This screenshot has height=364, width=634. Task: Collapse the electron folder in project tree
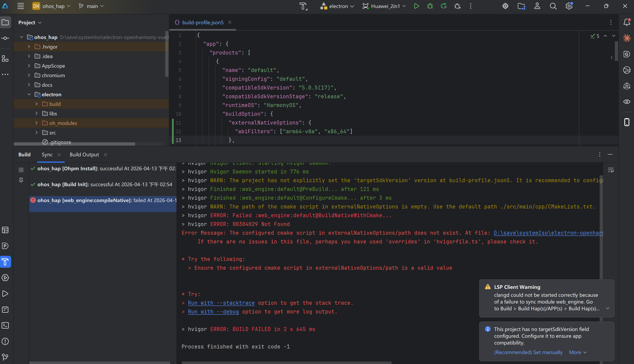29,94
